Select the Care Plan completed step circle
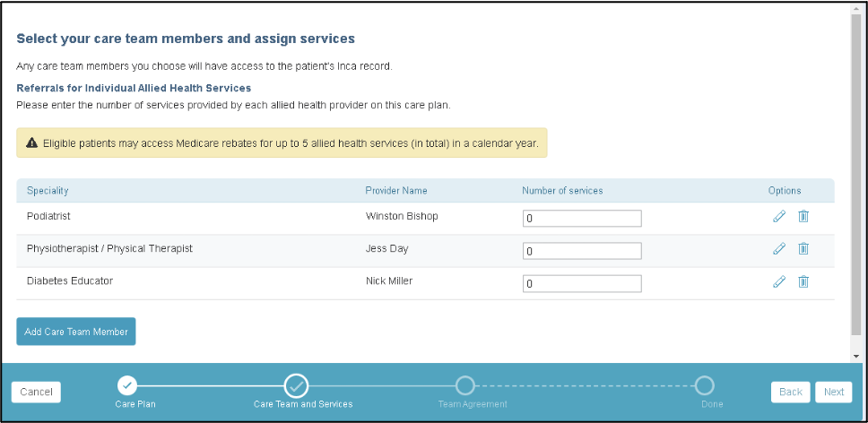 tap(126, 384)
